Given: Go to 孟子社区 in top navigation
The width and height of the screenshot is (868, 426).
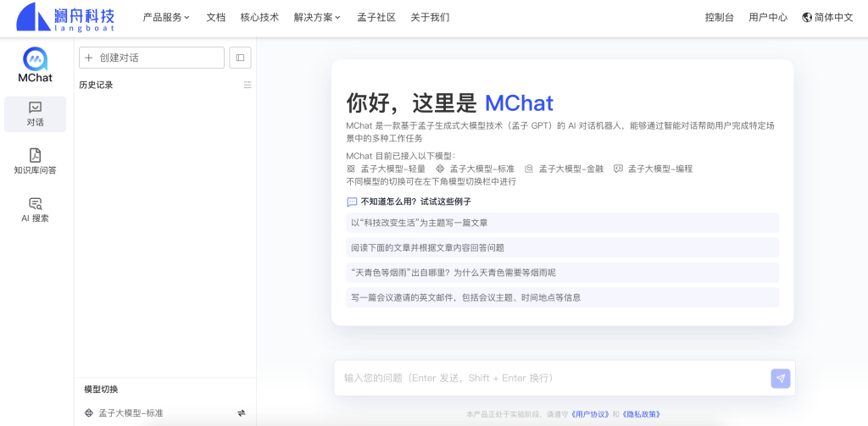Looking at the screenshot, I should pyautogui.click(x=376, y=17).
